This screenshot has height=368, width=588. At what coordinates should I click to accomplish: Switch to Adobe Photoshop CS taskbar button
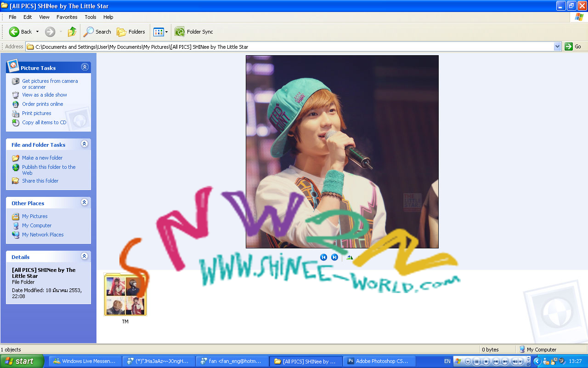pos(379,361)
